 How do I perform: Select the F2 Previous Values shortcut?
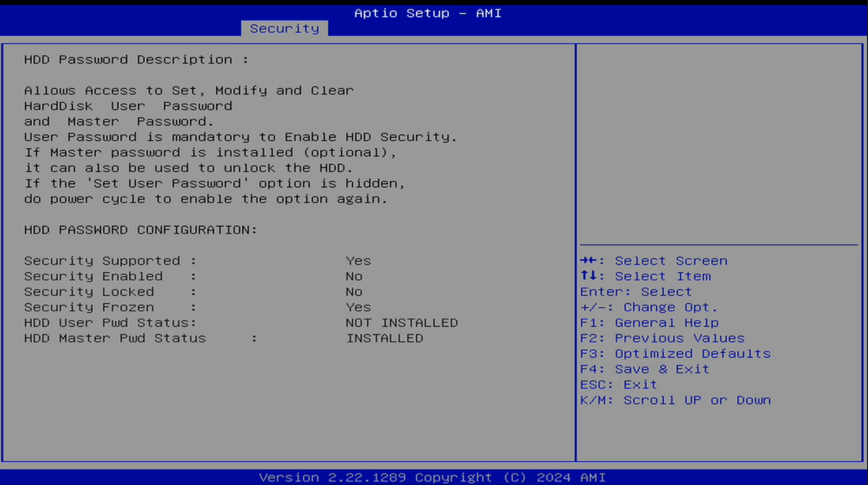click(x=662, y=338)
